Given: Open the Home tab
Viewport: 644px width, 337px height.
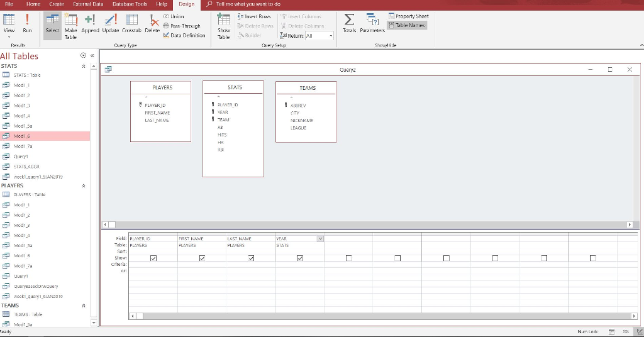Looking at the screenshot, I should [33, 4].
